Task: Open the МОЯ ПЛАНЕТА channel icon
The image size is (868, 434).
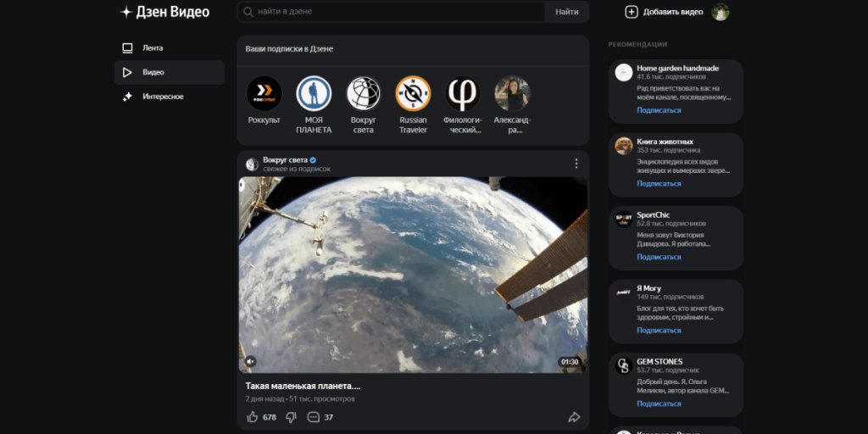Action: 314,93
